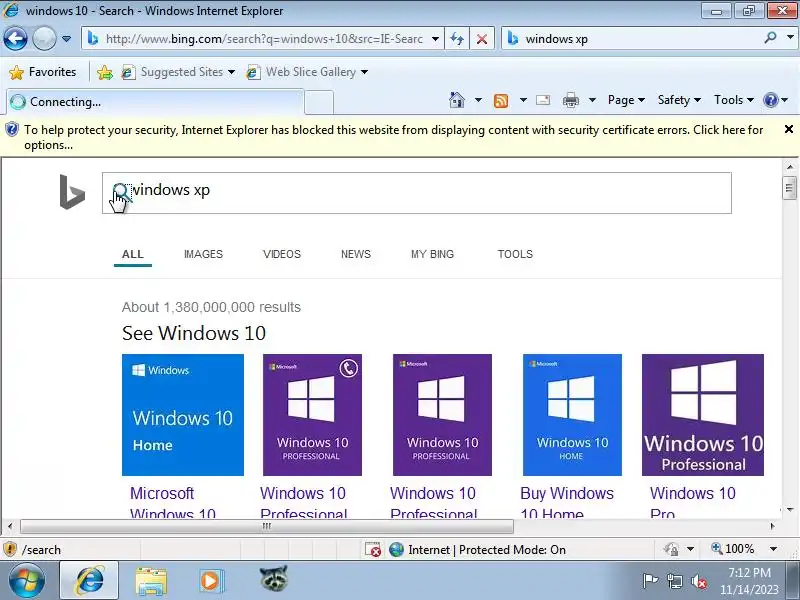The width and height of the screenshot is (800, 600).
Task: Open the Windows Start button
Action: (27, 581)
